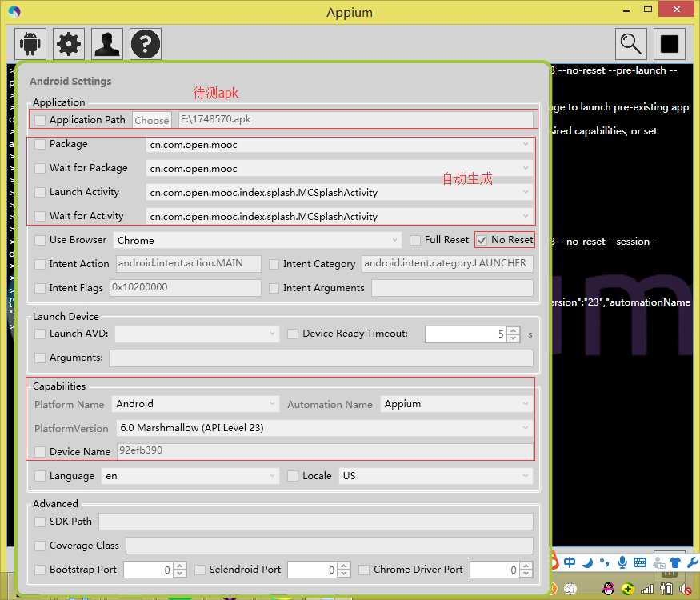Click into the SDK Path input field
The image size is (700, 600).
click(316, 522)
